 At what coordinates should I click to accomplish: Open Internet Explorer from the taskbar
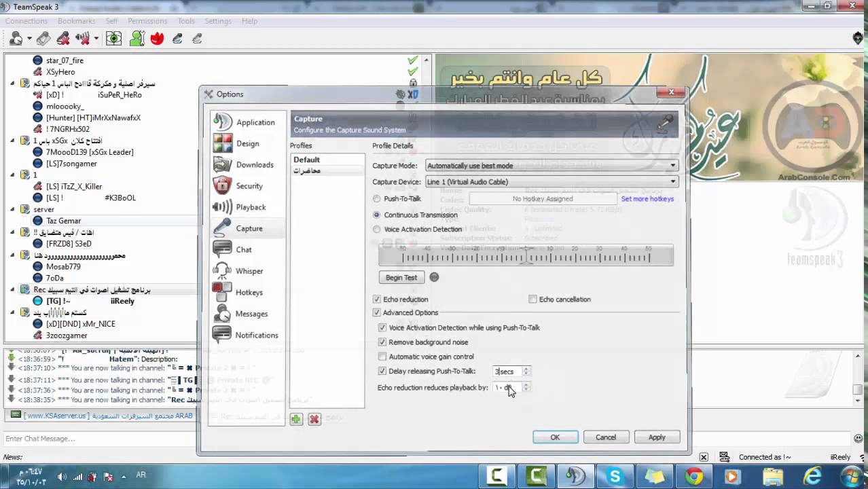pos(812,476)
